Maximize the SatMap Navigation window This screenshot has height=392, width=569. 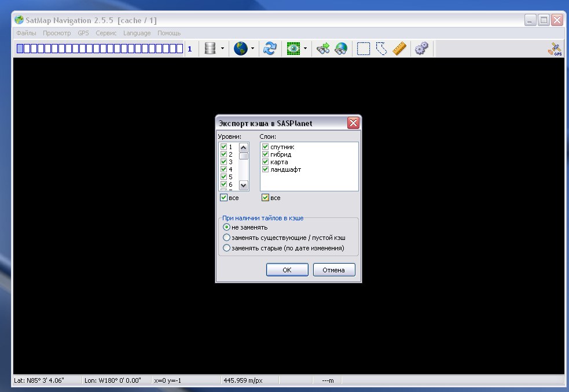544,20
